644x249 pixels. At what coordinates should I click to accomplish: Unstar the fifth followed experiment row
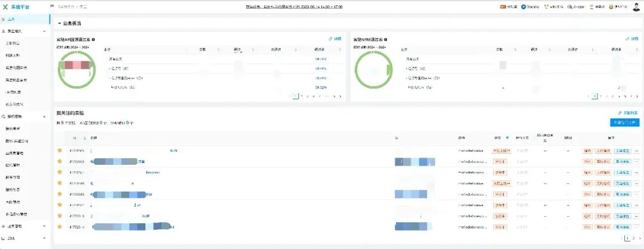[60, 194]
